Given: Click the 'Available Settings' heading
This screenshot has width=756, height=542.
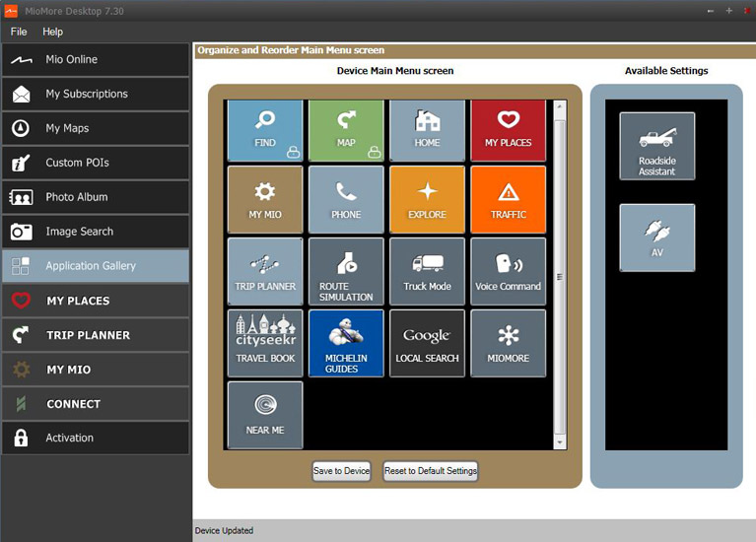Looking at the screenshot, I should pyautogui.click(x=666, y=71).
